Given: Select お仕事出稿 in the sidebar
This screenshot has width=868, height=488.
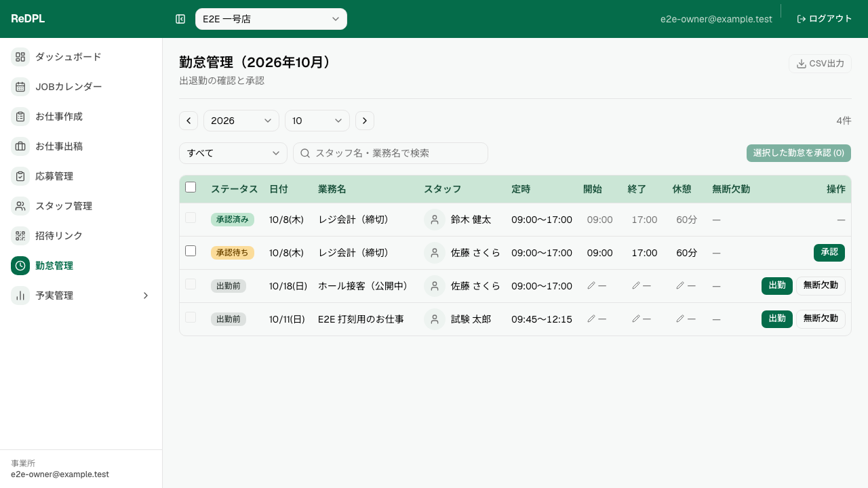Looking at the screenshot, I should (81, 146).
